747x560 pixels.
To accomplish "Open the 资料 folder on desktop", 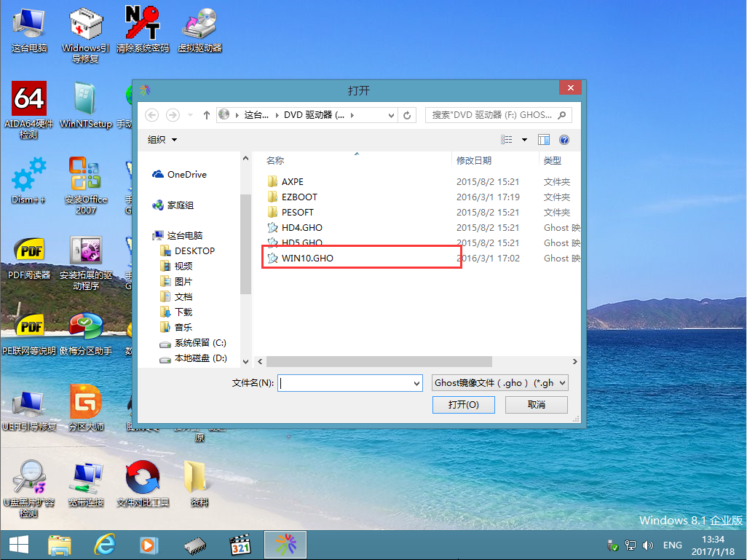I will 199,484.
